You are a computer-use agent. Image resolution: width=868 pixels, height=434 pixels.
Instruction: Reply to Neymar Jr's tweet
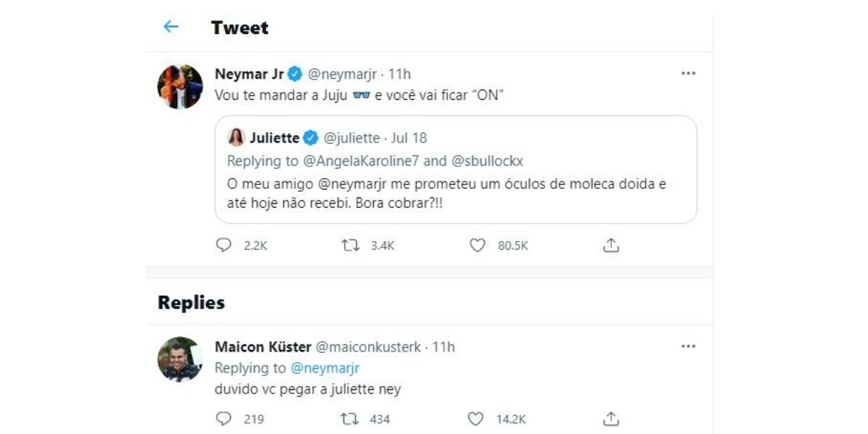pos(224,246)
